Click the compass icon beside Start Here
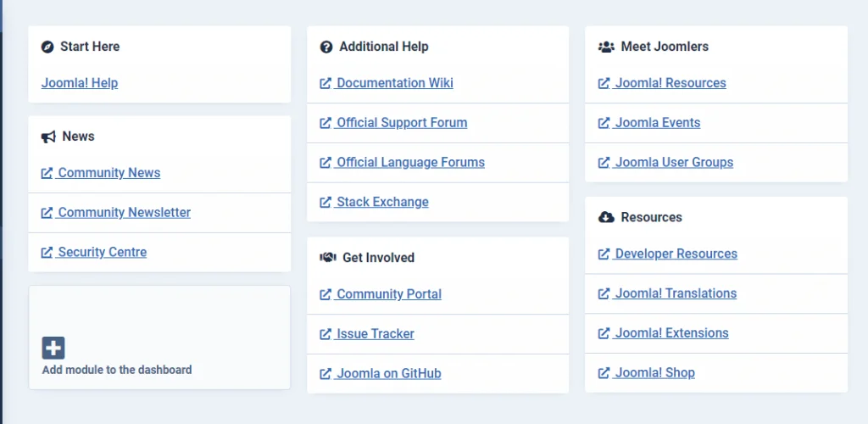This screenshot has height=424, width=868. (47, 47)
